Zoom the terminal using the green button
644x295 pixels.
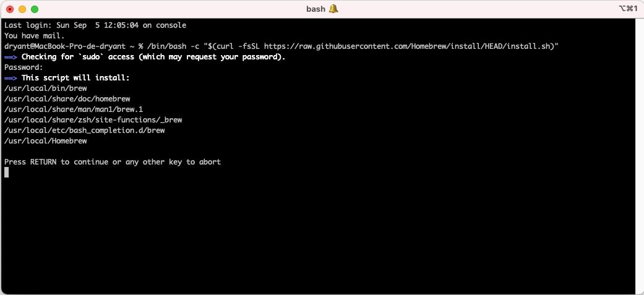tap(35, 9)
